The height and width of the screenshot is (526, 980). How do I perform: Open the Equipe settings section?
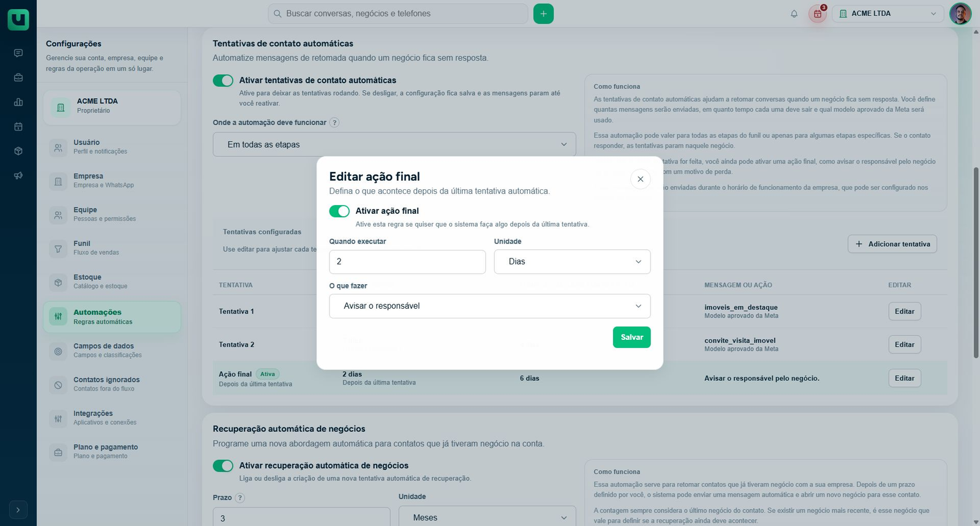click(112, 214)
